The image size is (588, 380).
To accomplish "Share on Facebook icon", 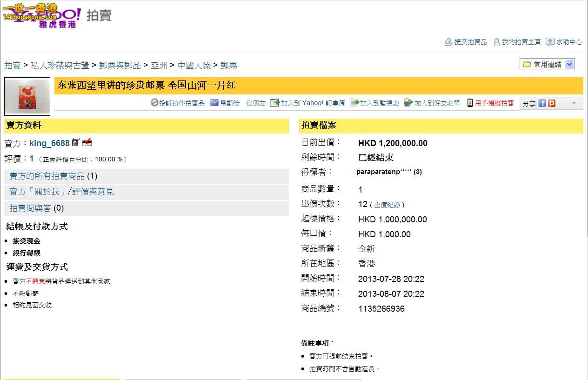I will tap(542, 103).
